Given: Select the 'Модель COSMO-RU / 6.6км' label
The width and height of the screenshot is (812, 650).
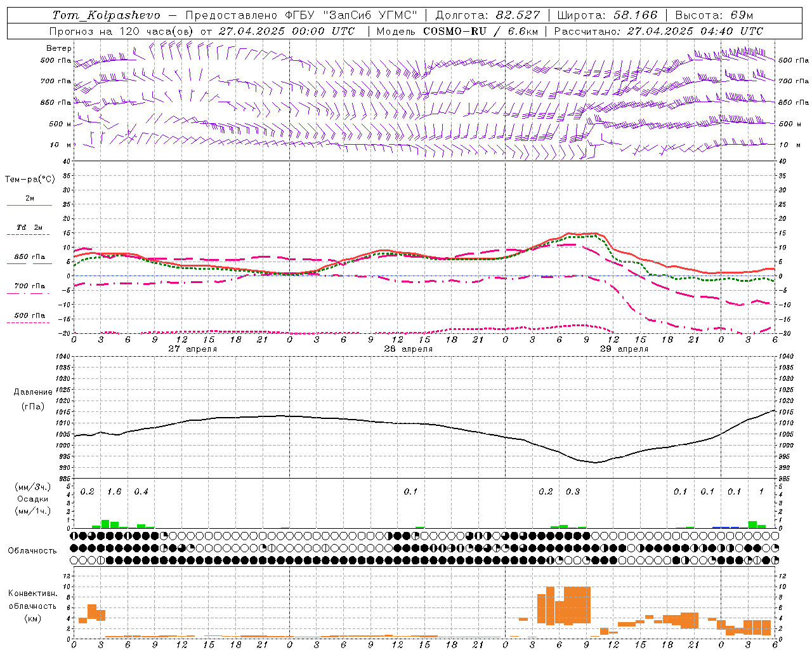Looking at the screenshot, I should click(x=457, y=31).
